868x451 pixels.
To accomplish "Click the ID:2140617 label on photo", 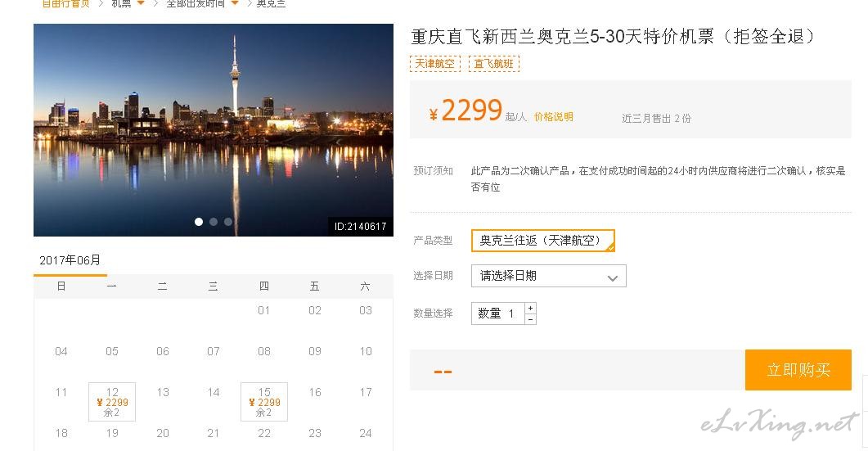I will (x=361, y=226).
